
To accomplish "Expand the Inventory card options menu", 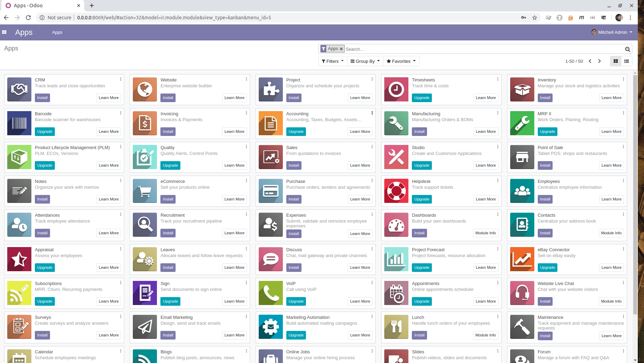I will coord(624,79).
